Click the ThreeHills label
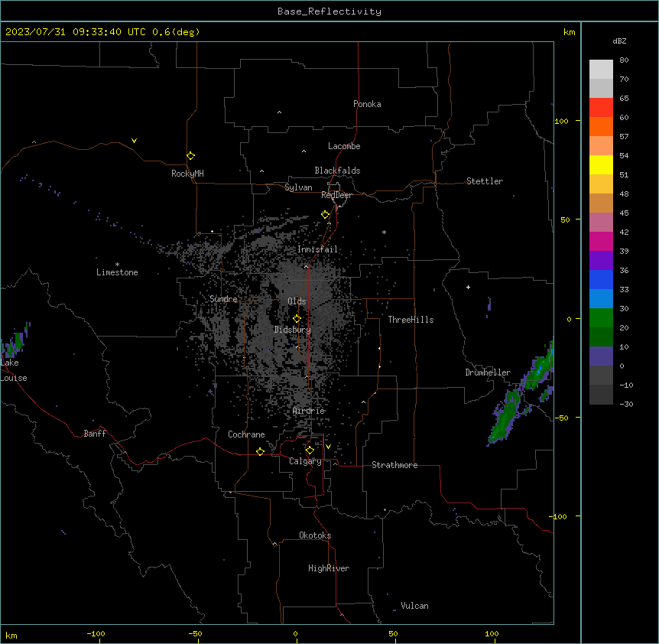Image resolution: width=659 pixels, height=644 pixels. (x=411, y=320)
